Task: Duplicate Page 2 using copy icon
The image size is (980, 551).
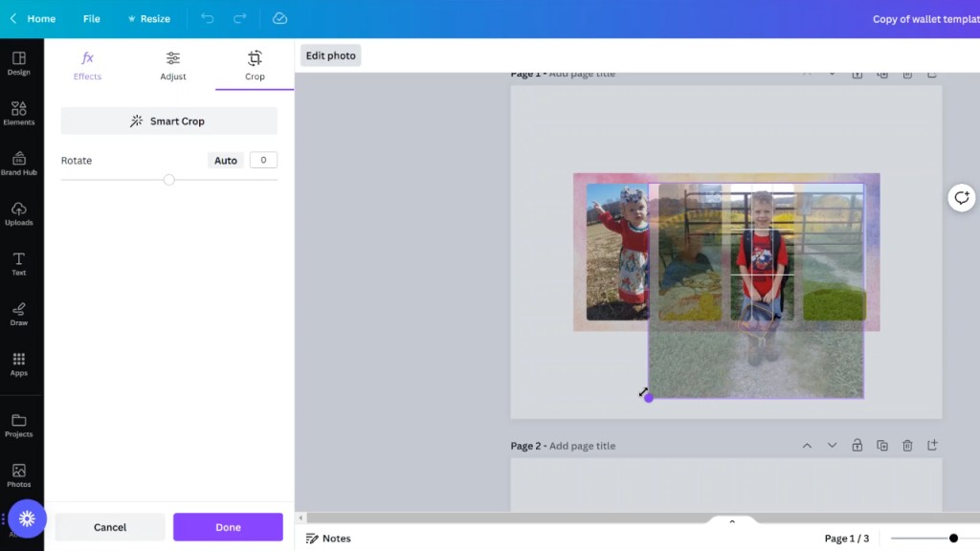Action: coord(882,446)
